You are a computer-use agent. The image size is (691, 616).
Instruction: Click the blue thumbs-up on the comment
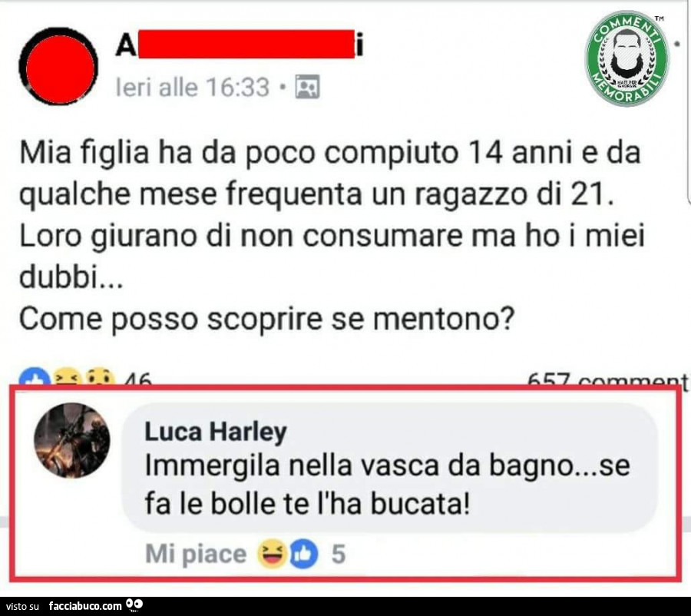click(x=303, y=553)
